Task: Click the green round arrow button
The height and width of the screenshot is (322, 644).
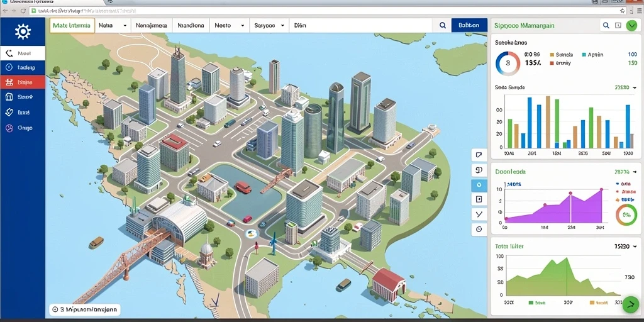Action: (x=630, y=304)
